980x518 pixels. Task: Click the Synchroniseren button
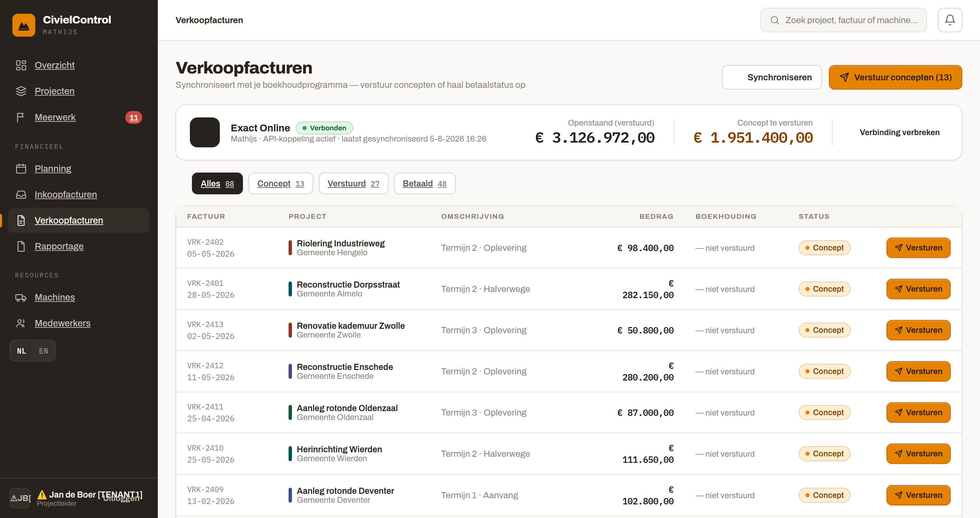click(x=771, y=77)
